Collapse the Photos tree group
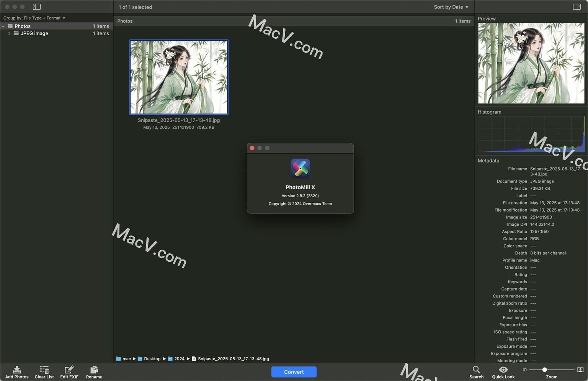 [3, 26]
